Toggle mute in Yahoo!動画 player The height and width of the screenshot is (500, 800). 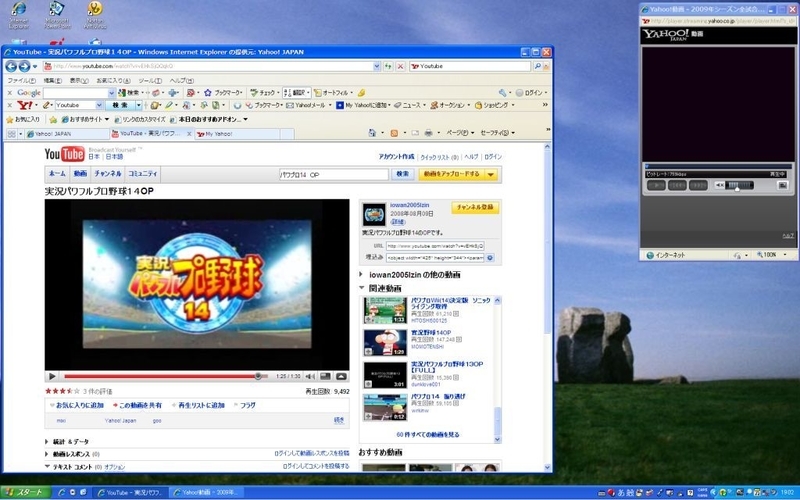click(719, 185)
